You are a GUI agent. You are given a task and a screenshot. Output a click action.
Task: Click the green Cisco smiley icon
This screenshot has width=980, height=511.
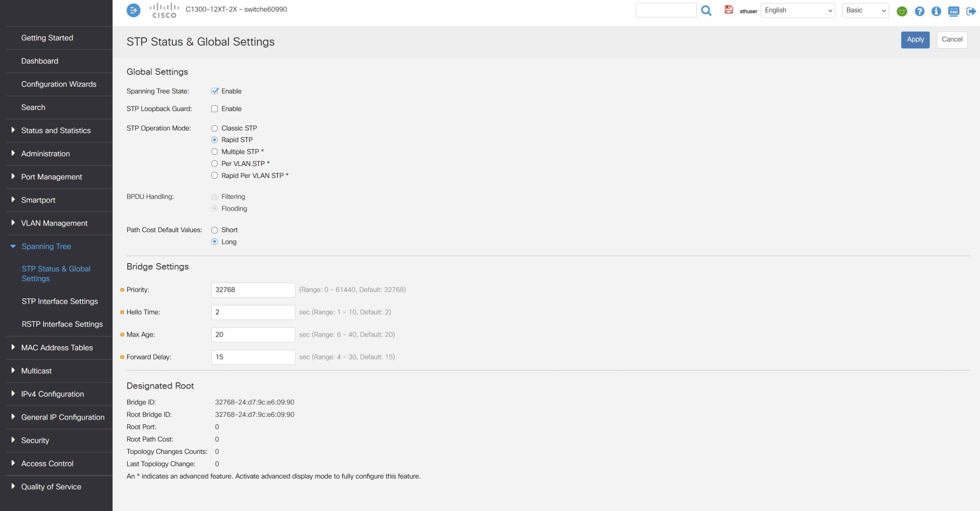click(x=902, y=11)
